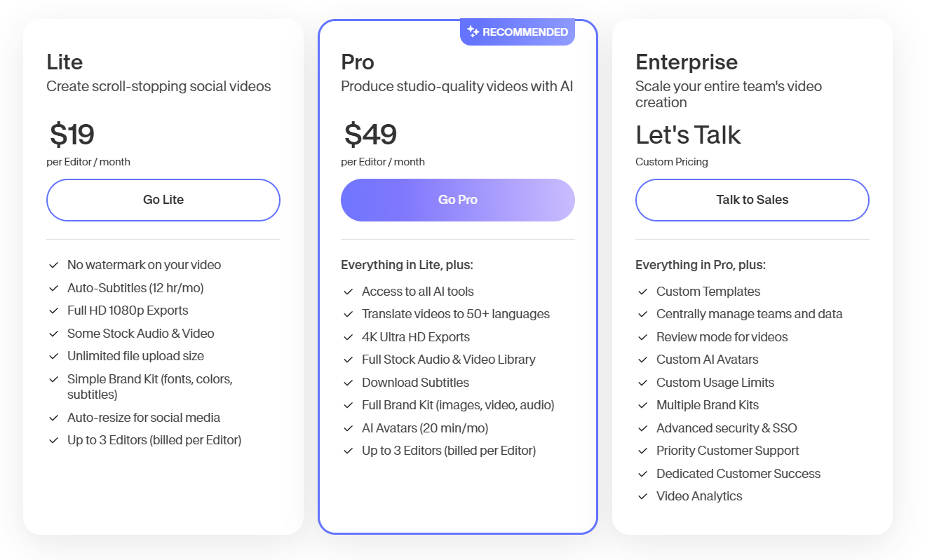Click the checkmark next to AI Avatars (20 min/mo)
925x560 pixels.
[348, 428]
